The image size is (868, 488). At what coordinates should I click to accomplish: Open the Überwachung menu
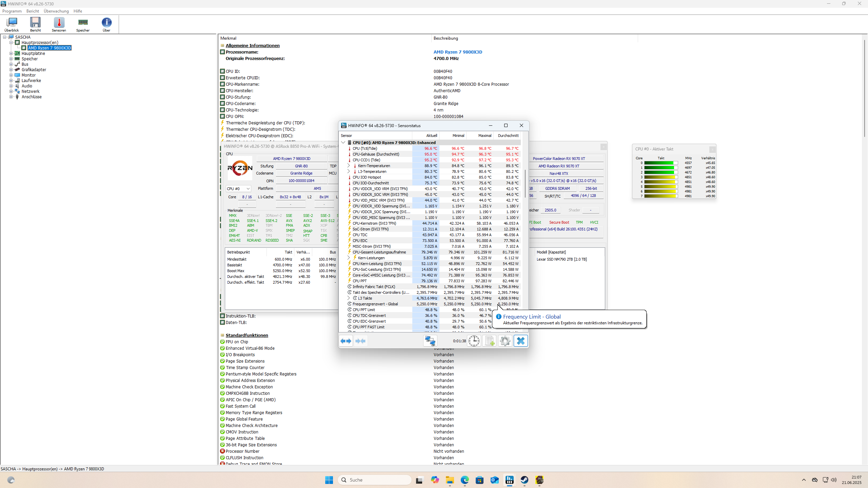click(x=56, y=11)
